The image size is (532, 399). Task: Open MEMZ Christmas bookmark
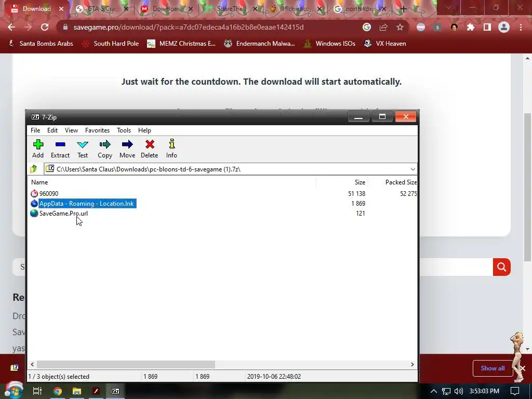pyautogui.click(x=181, y=44)
